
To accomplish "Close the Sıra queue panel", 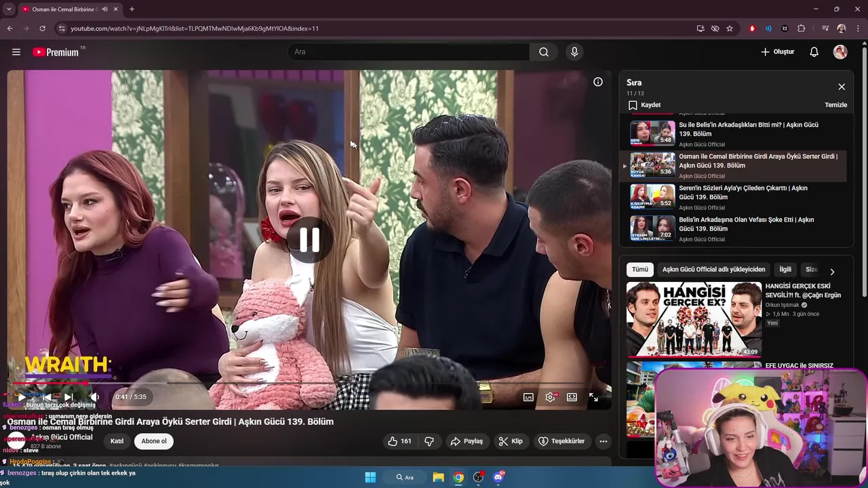I will 842,87.
